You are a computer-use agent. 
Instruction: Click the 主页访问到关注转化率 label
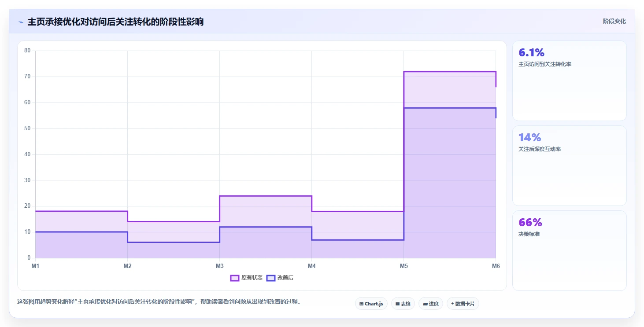coord(545,64)
